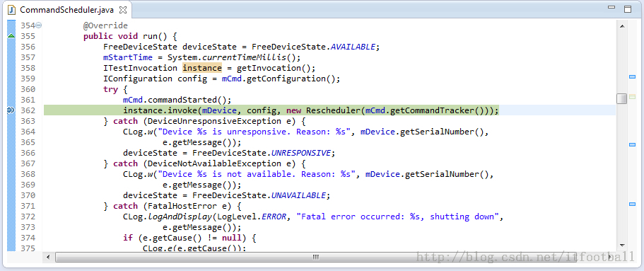This screenshot has height=271, width=644.
Task: Click the override marker at line 355
Action: [11, 36]
